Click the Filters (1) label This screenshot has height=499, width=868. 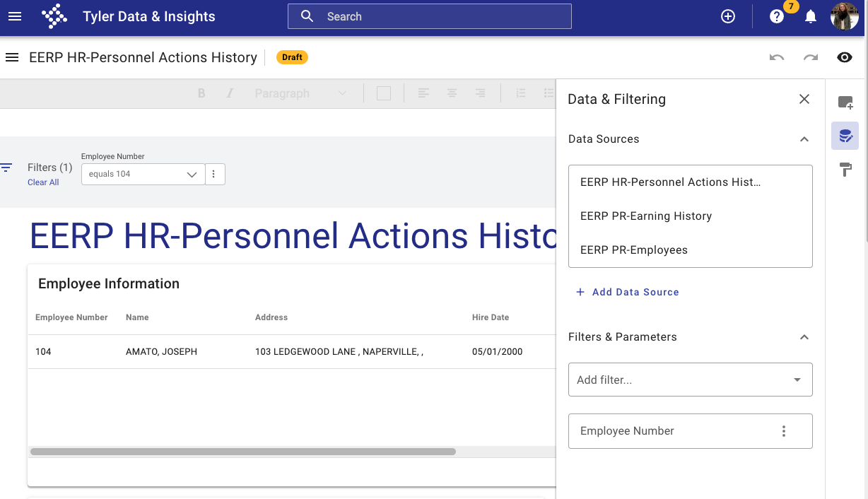click(50, 168)
